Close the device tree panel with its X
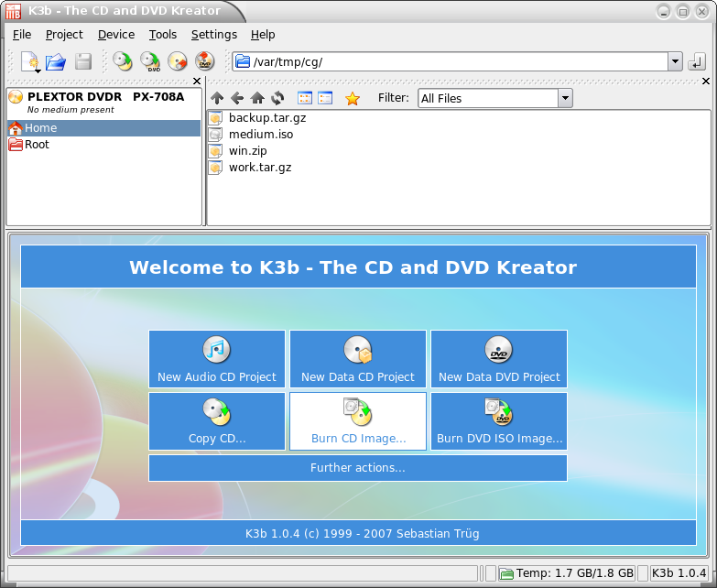717x588 pixels. pyautogui.click(x=197, y=81)
